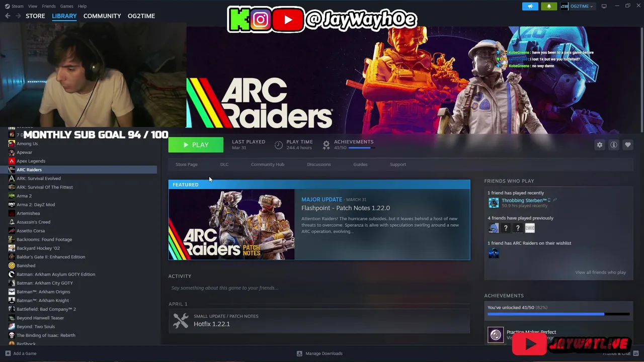This screenshot has width=644, height=362.
Task: Switch to the LIBRARY tab
Action: pos(64,16)
